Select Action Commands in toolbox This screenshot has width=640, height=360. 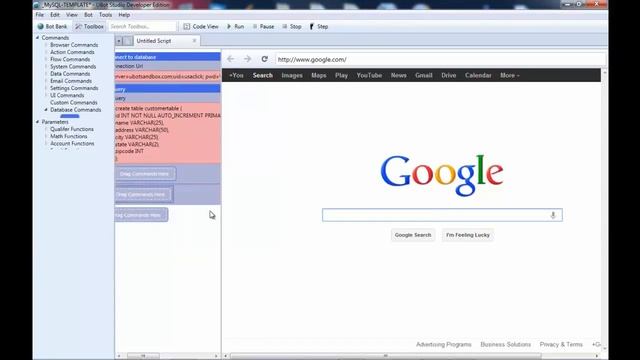click(72, 52)
